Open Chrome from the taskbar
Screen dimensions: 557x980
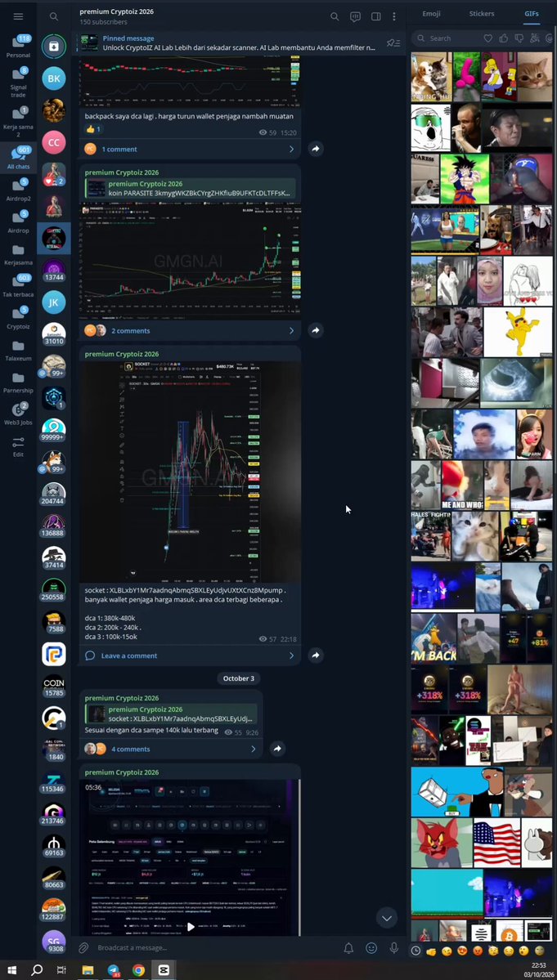click(138, 970)
